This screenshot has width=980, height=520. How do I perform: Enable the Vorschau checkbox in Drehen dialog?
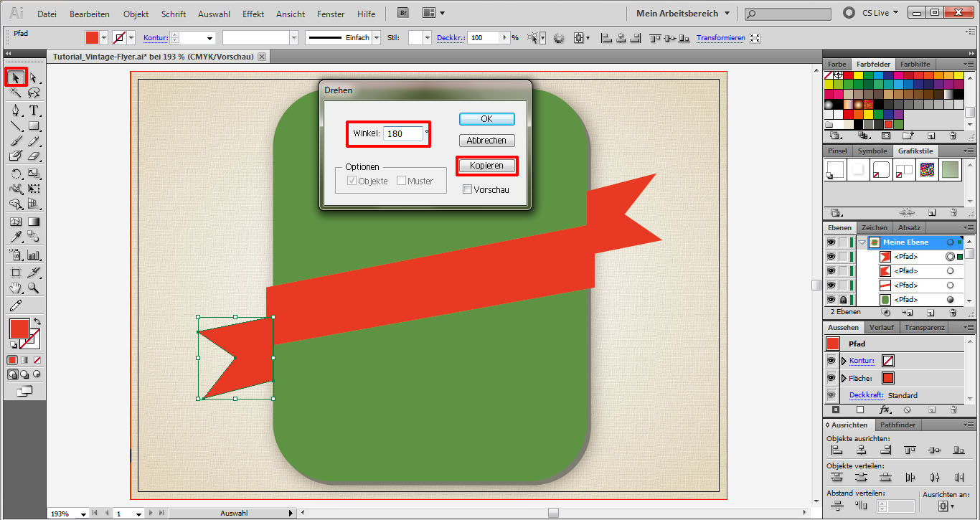tap(468, 189)
